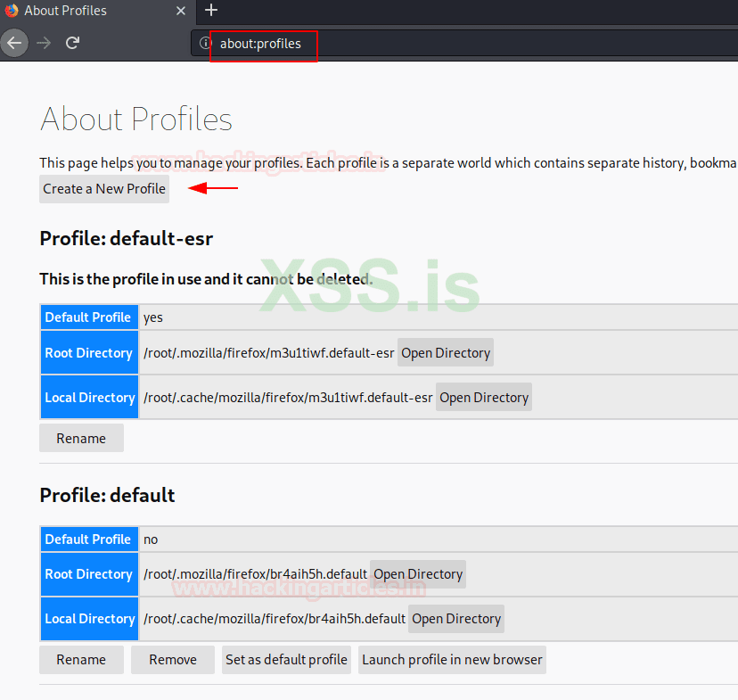Image resolution: width=738 pixels, height=700 pixels.
Task: Open Root Directory of br4aih5h.default profile
Action: pos(418,574)
